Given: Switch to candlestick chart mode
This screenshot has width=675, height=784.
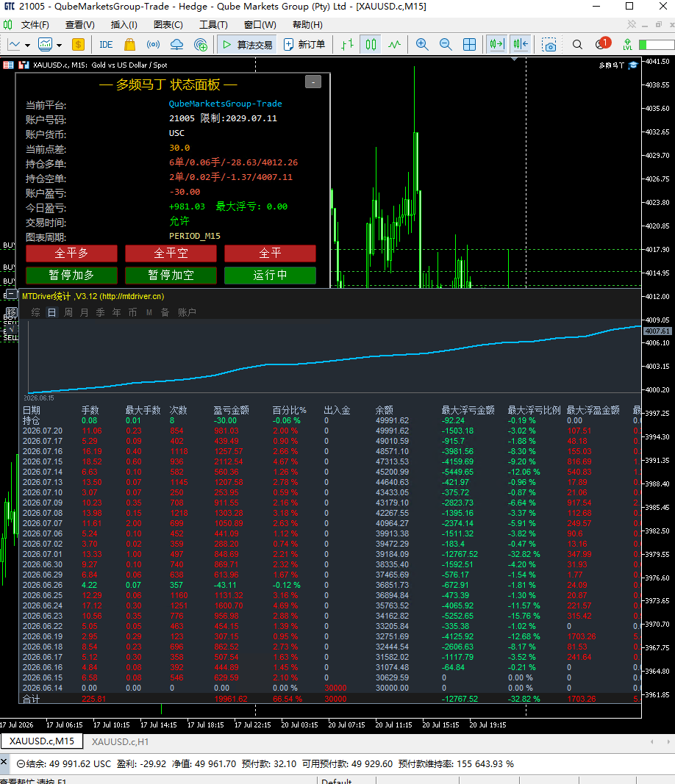Looking at the screenshot, I should [x=371, y=45].
